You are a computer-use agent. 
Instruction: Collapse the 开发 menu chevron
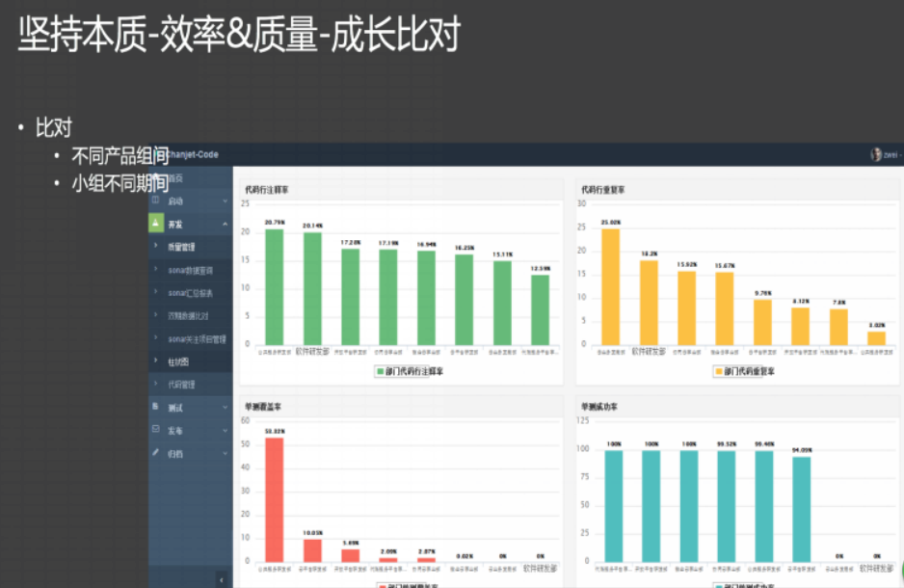225,224
